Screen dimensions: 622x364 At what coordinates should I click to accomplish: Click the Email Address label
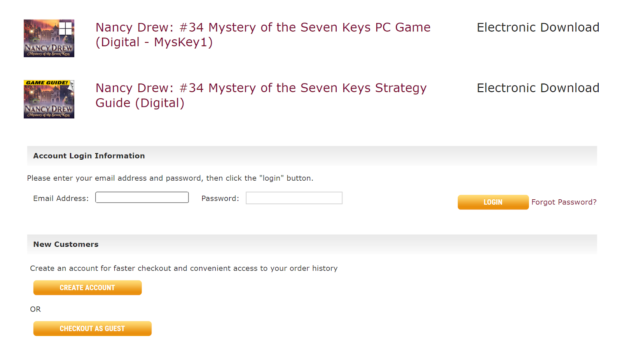(x=61, y=198)
